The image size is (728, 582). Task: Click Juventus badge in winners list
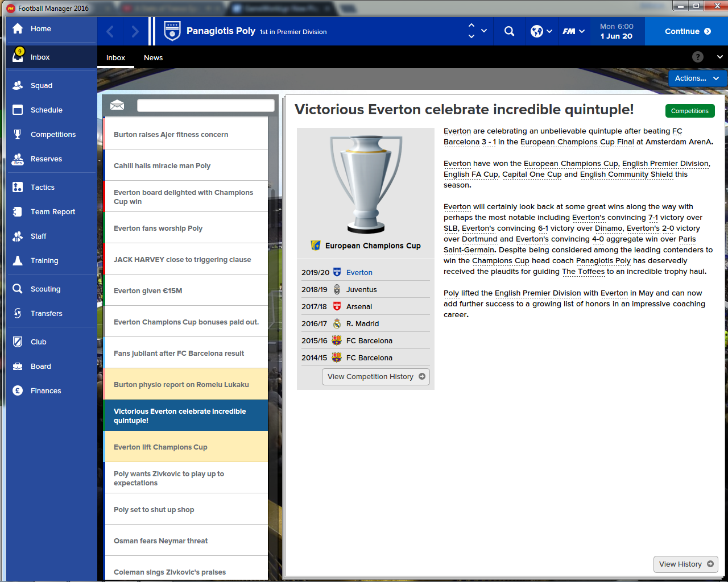(337, 289)
